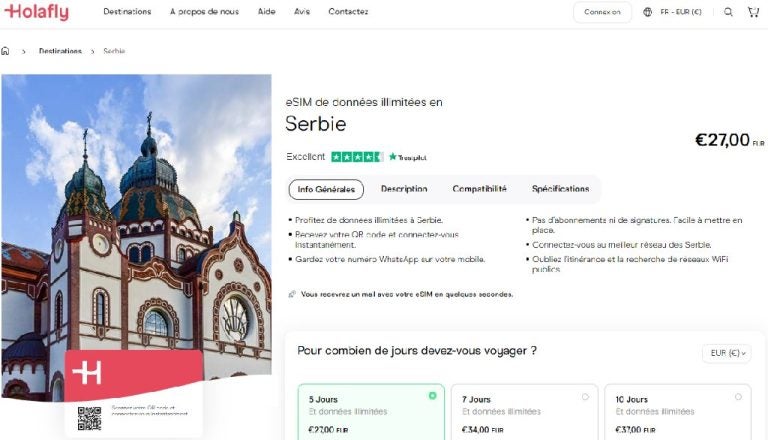Image resolution: width=768 pixels, height=440 pixels.
Task: Open the Aide menu item
Action: pyautogui.click(x=266, y=11)
